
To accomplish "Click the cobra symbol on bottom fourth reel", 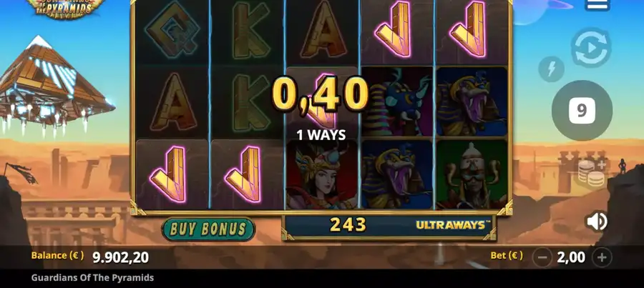I will point(397,174).
